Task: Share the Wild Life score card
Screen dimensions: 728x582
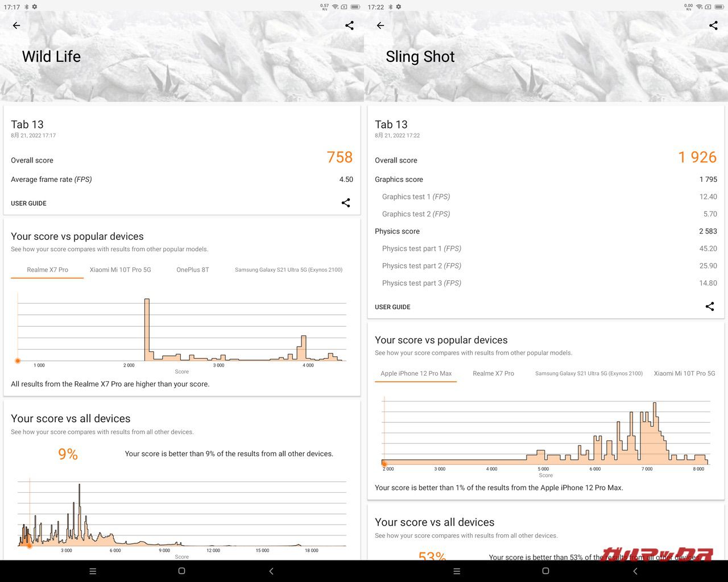Action: tap(345, 203)
